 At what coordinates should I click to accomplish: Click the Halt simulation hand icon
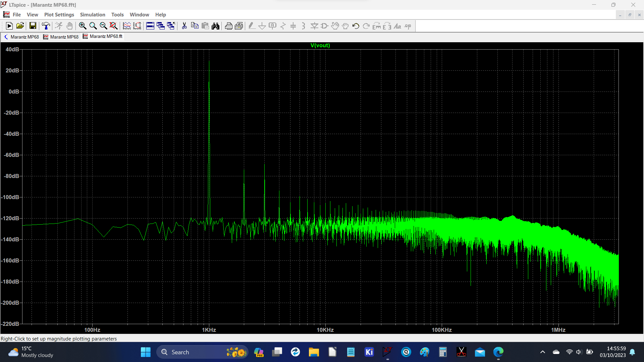click(x=69, y=26)
